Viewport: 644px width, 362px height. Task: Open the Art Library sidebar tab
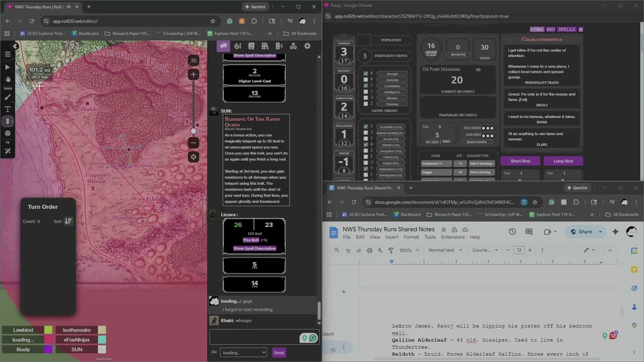point(237,46)
